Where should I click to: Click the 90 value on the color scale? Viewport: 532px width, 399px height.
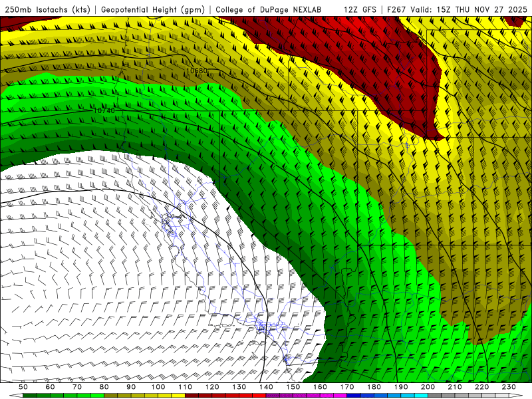pyautogui.click(x=131, y=387)
